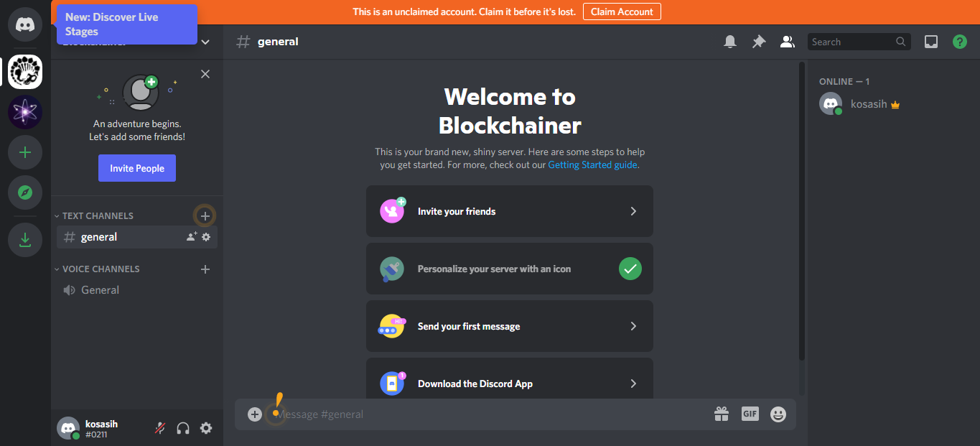This screenshot has width=980, height=446.
Task: Open the emoji picker
Action: 778,414
